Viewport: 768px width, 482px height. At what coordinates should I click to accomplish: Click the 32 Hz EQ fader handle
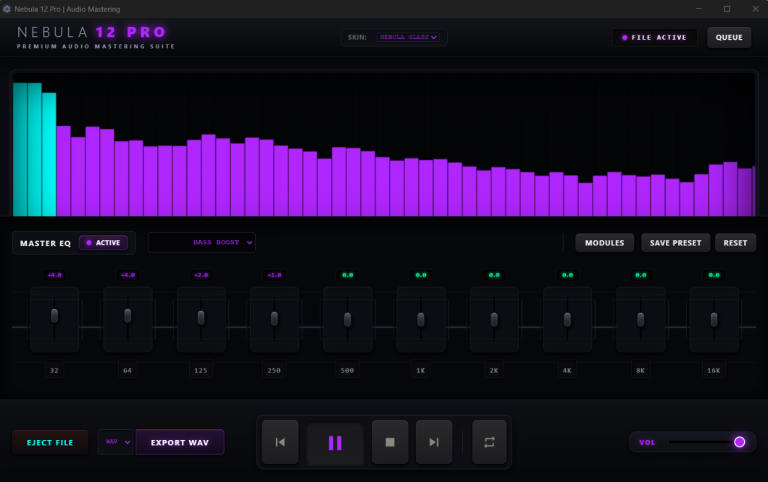point(54,315)
